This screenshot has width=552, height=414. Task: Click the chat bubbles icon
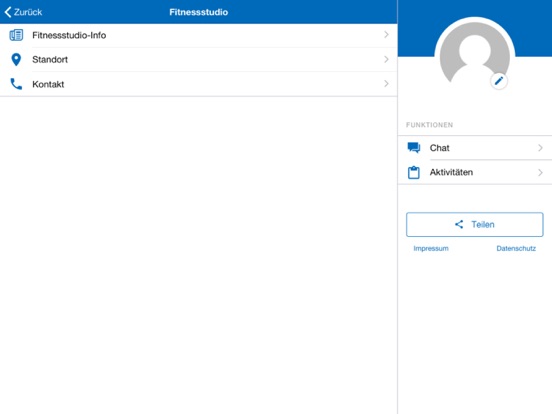click(x=414, y=148)
